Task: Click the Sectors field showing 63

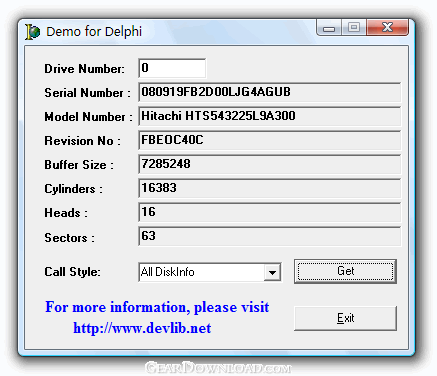Action: (x=269, y=236)
